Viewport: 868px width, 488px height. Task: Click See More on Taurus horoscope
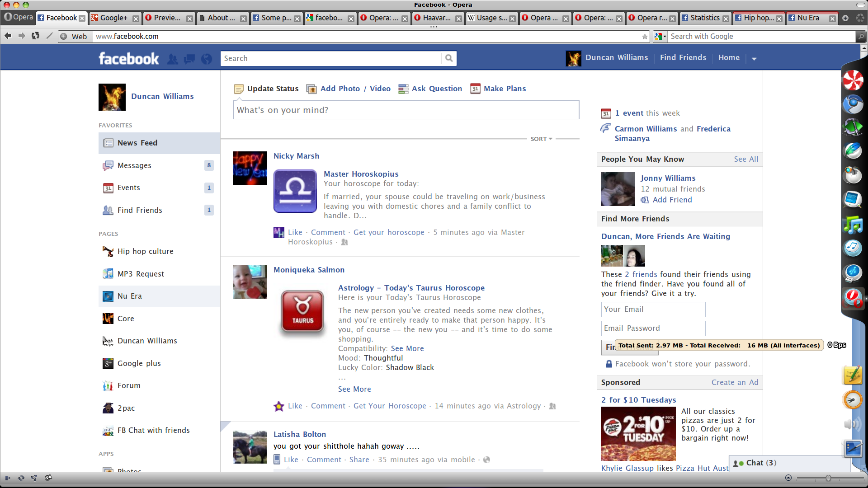354,389
